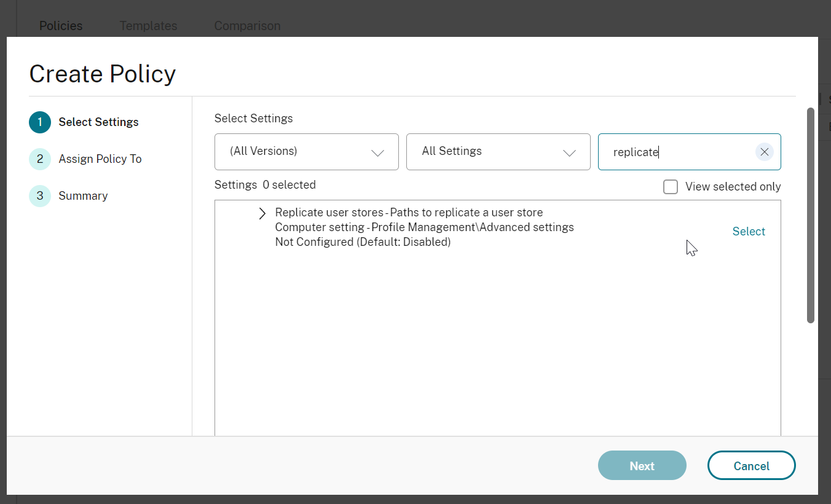
Task: Jump to the Summary step label
Action: (83, 196)
